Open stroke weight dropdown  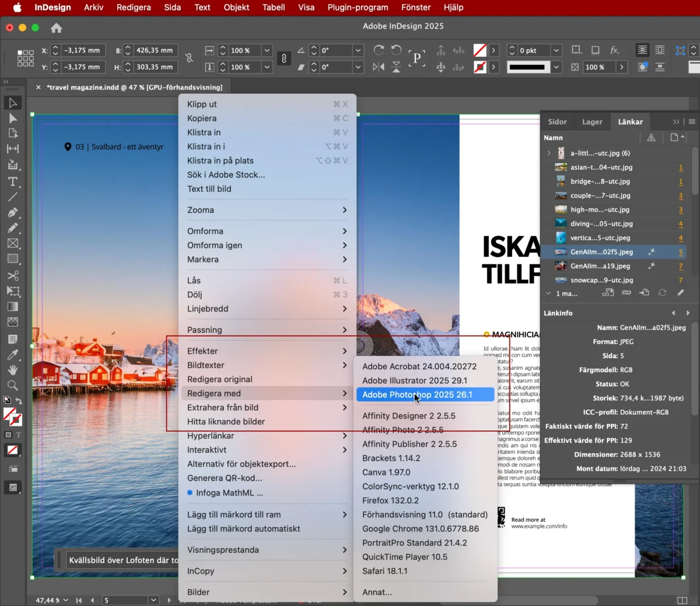pos(556,51)
